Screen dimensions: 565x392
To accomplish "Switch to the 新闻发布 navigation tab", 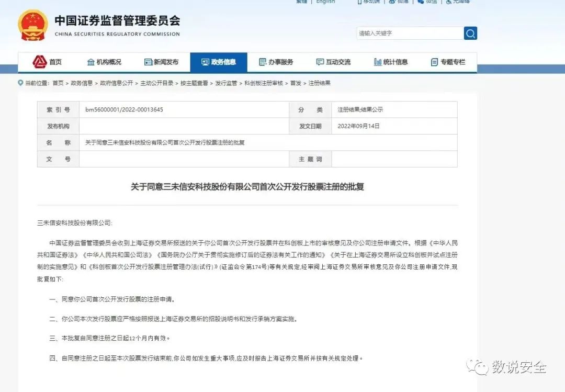I will point(161,62).
